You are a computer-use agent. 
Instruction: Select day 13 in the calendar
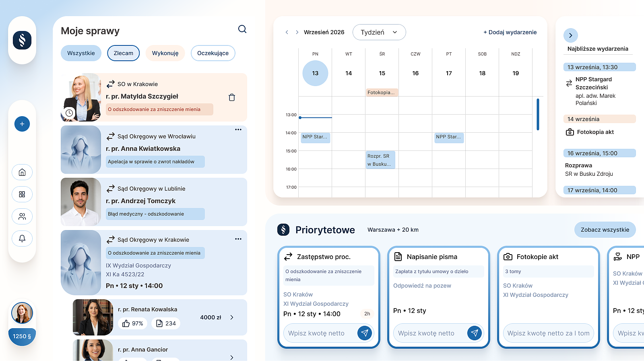point(315,73)
